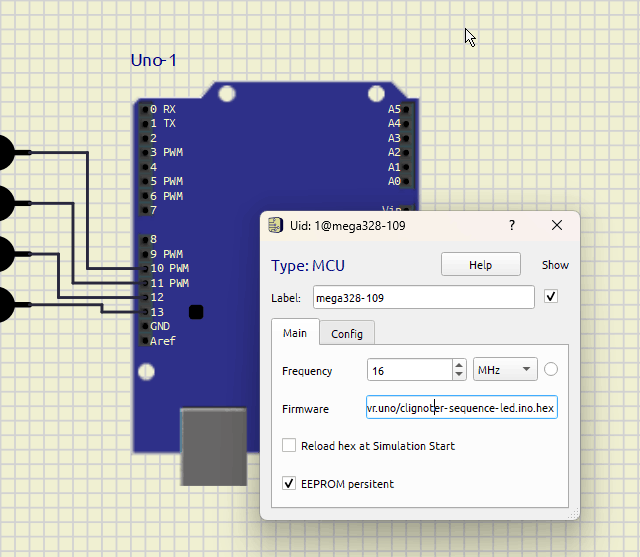Click the resize grip of the dialog
The image size is (640, 557).
tap(575, 513)
